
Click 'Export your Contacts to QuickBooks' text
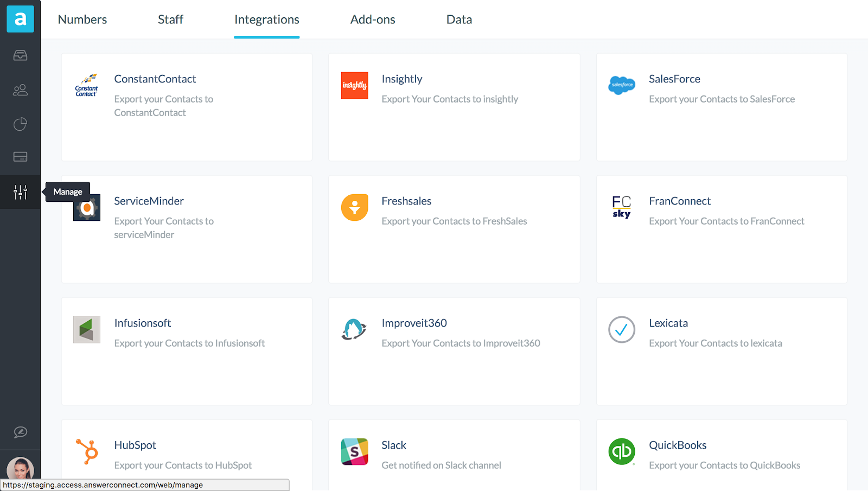coord(725,466)
